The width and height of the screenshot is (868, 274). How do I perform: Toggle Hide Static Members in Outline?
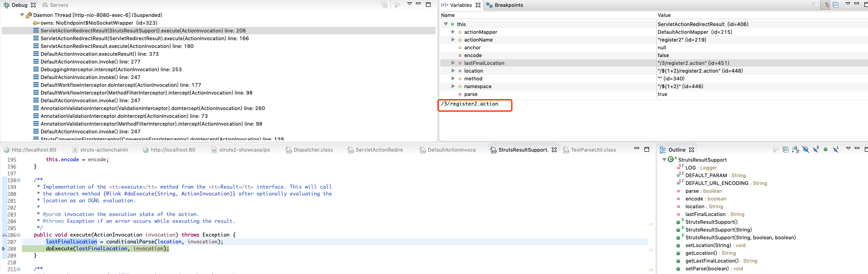pyautogui.click(x=816, y=150)
